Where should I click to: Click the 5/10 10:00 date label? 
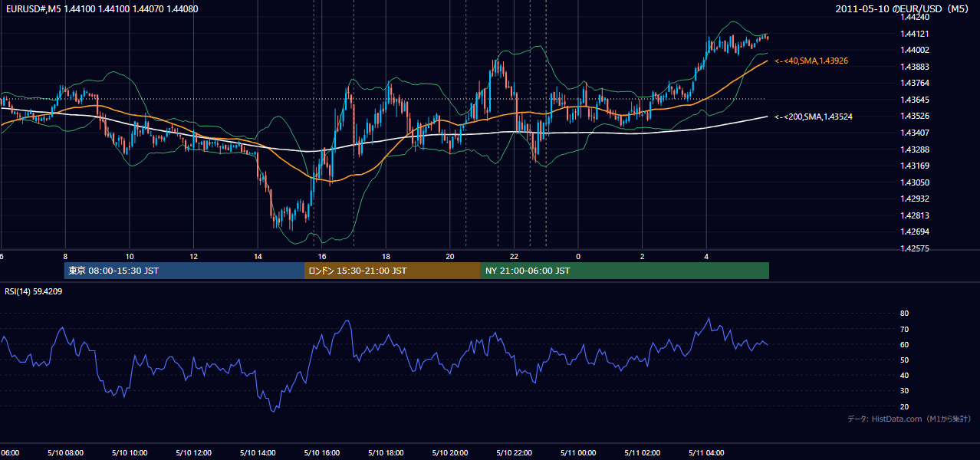(x=129, y=452)
